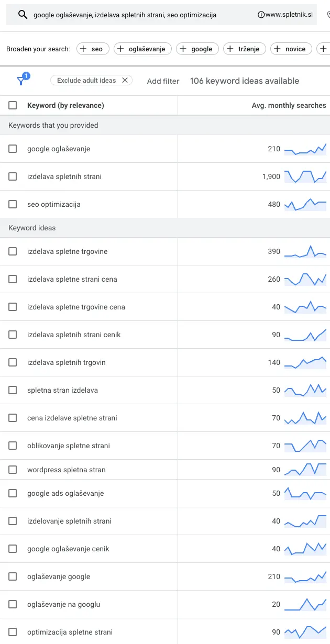330x644 pixels.
Task: Open trend chart for google oglaševanje
Action: point(305,149)
